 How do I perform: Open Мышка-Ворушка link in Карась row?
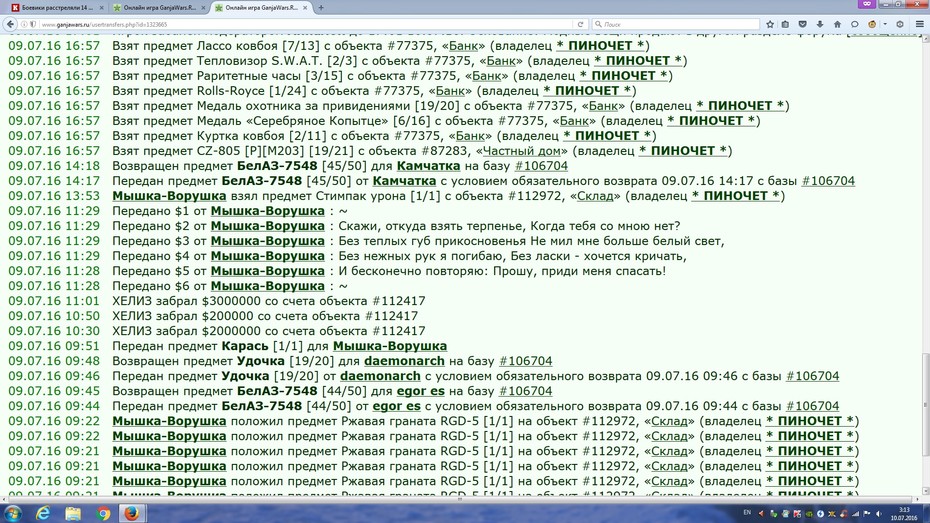tap(390, 346)
